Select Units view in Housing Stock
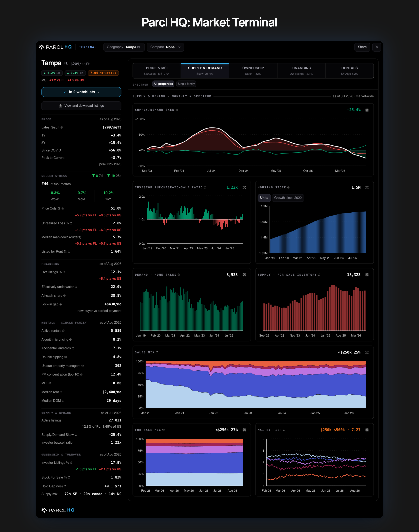419x532 pixels. tap(264, 198)
